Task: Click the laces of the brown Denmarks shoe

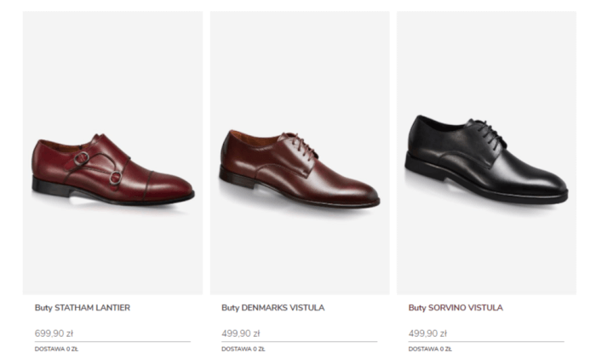Action: pos(301,145)
